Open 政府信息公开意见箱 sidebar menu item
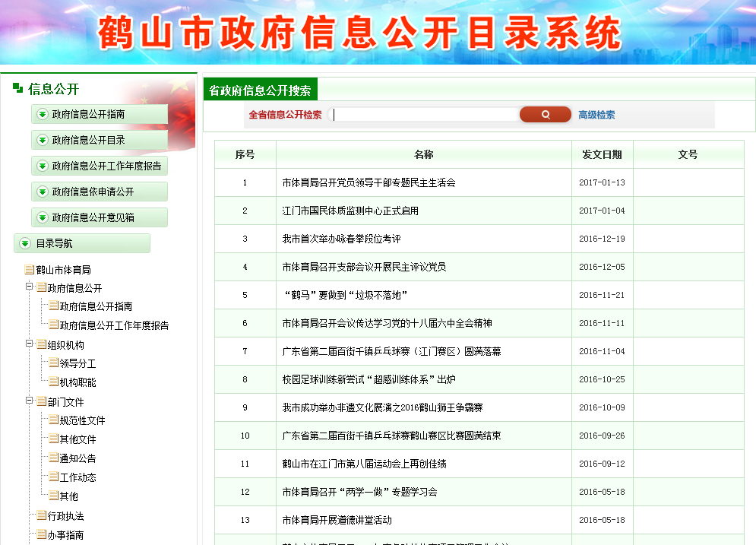 point(93,217)
